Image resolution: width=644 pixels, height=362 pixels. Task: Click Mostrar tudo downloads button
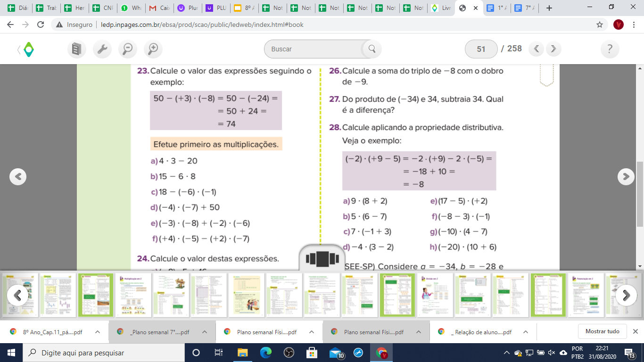[x=603, y=331]
